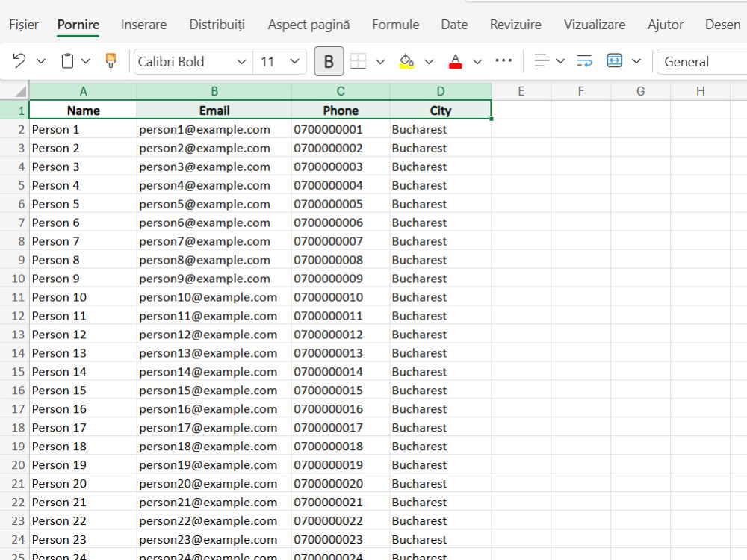
Task: Open the More font options ellipsis
Action: tap(503, 60)
